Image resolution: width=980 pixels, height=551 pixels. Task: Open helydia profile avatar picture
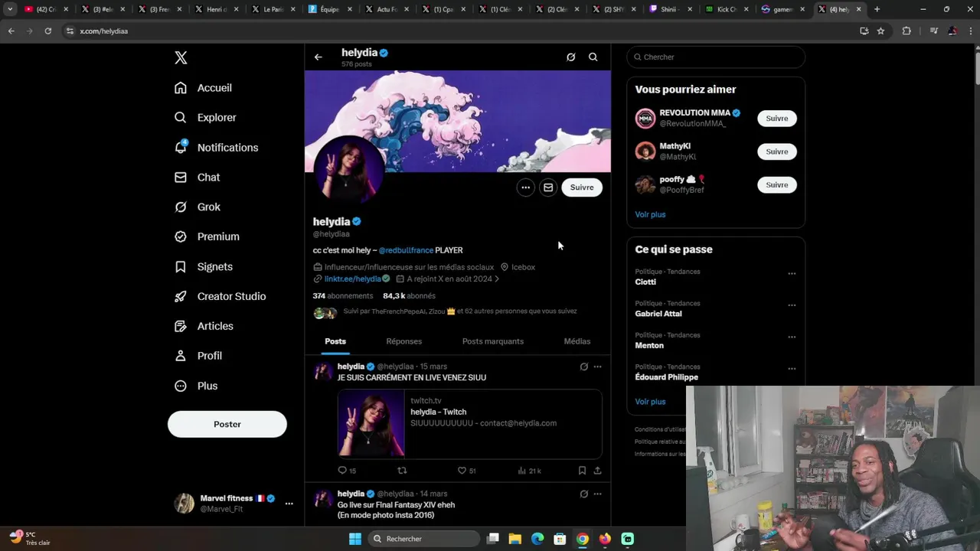pyautogui.click(x=349, y=170)
